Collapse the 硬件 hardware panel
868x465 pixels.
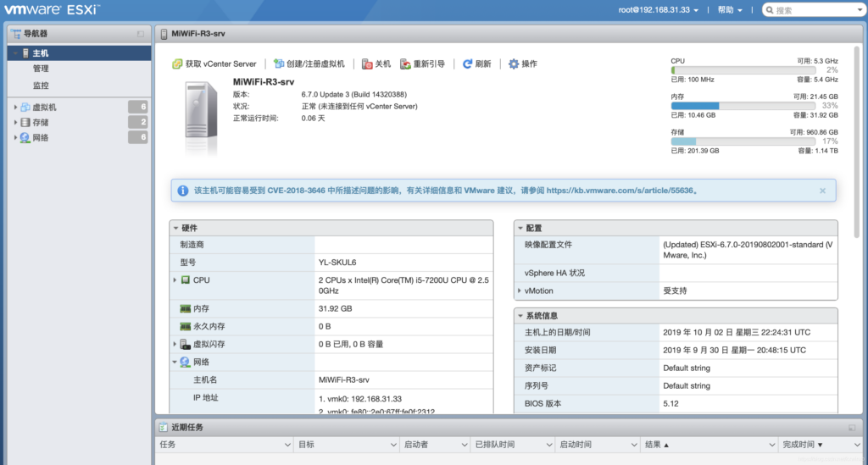coord(175,228)
